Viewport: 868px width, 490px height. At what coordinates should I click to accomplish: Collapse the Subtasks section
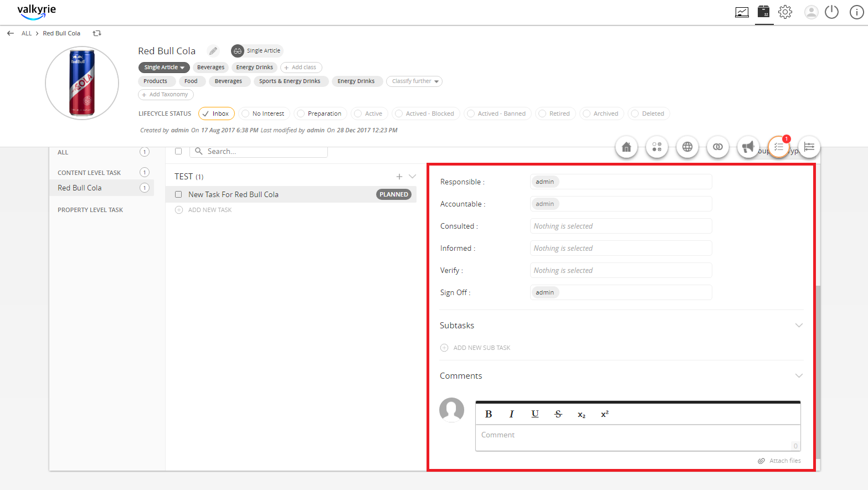799,326
